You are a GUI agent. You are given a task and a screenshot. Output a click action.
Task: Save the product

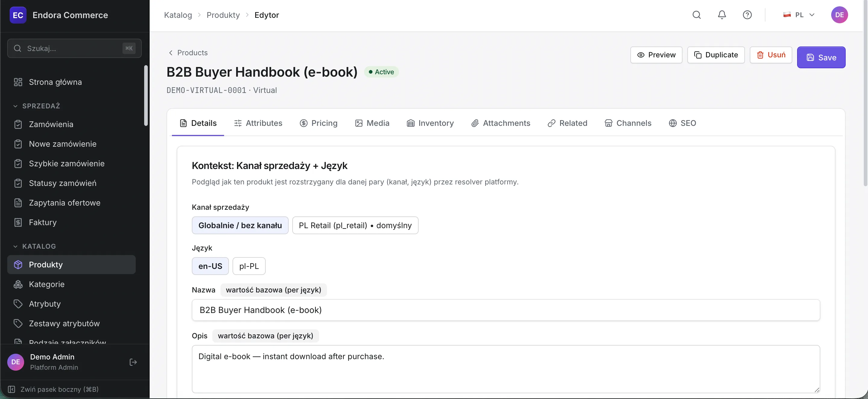(x=821, y=57)
